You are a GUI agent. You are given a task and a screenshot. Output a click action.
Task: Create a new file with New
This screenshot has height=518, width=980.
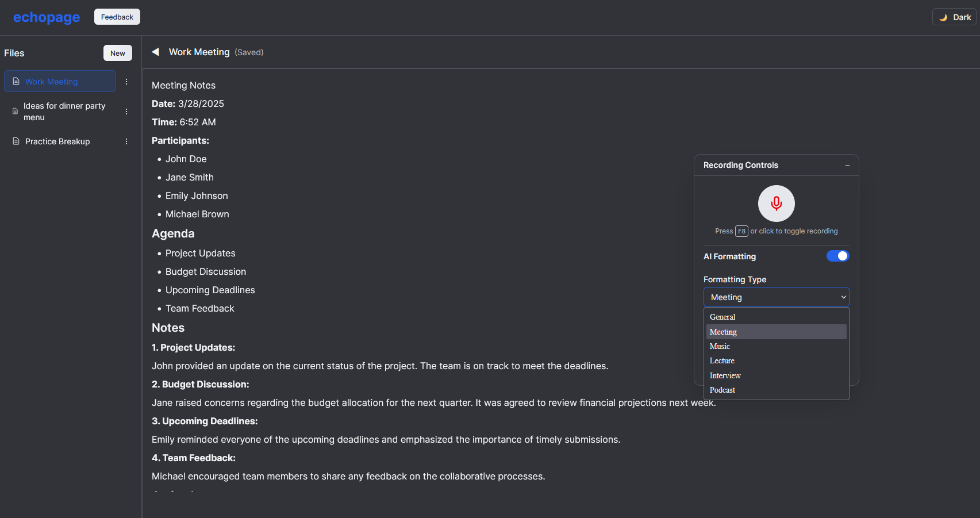click(118, 53)
